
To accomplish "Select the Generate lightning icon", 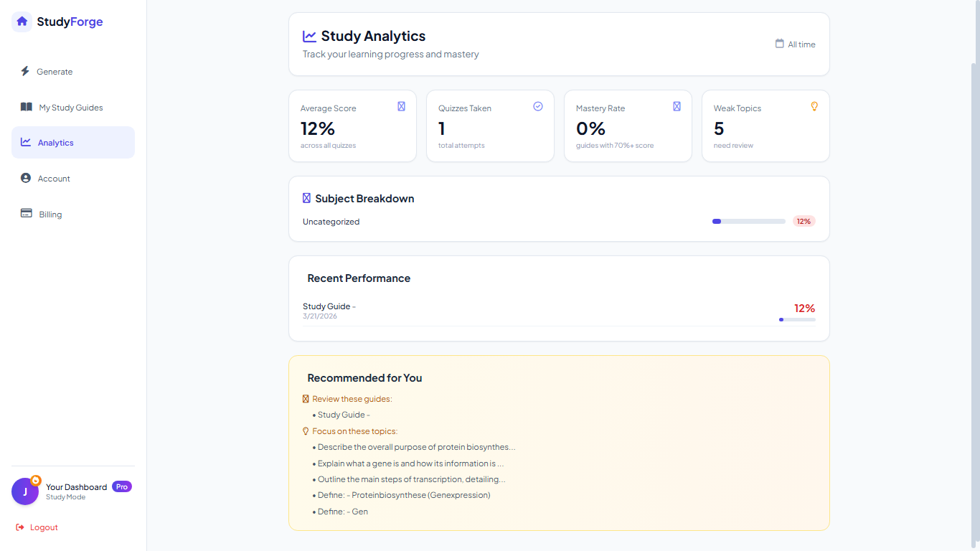I will pos(24,71).
